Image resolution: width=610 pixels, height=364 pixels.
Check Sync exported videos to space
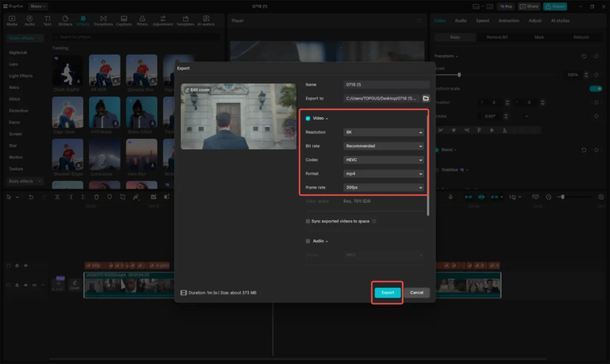tap(308, 221)
